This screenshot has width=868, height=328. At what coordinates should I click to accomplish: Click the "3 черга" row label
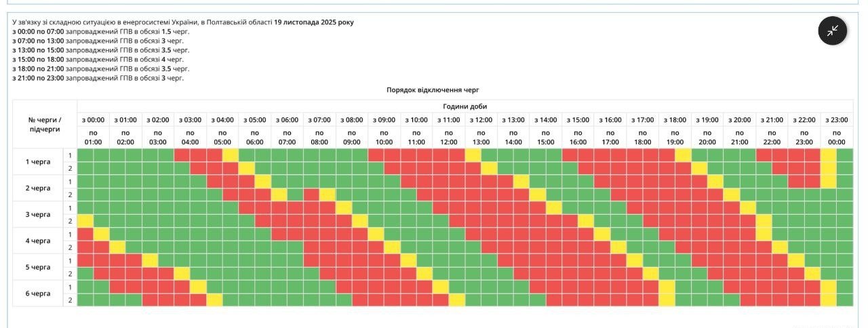click(x=38, y=214)
